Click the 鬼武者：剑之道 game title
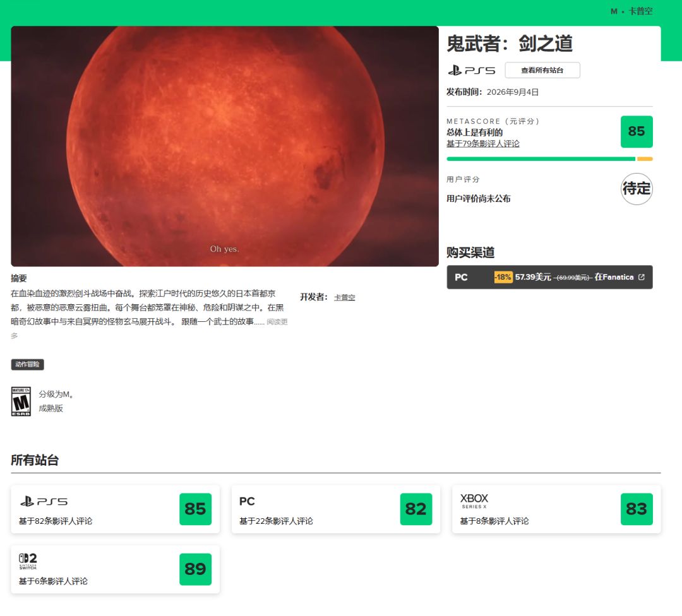The image size is (682, 616). 510,44
